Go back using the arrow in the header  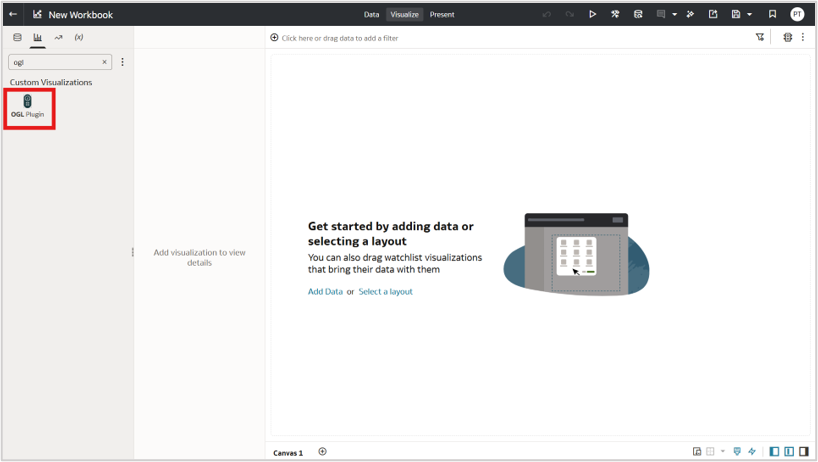point(13,15)
